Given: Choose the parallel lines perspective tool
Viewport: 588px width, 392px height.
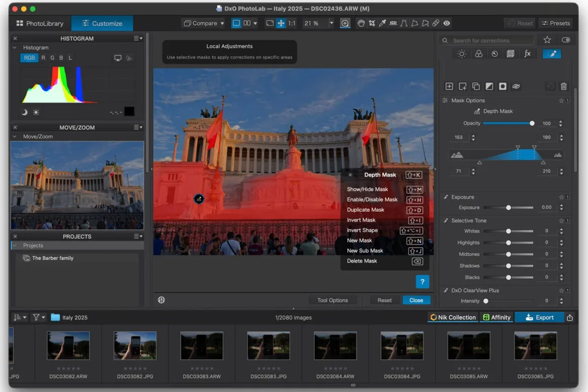Looking at the screenshot, I should (x=404, y=23).
